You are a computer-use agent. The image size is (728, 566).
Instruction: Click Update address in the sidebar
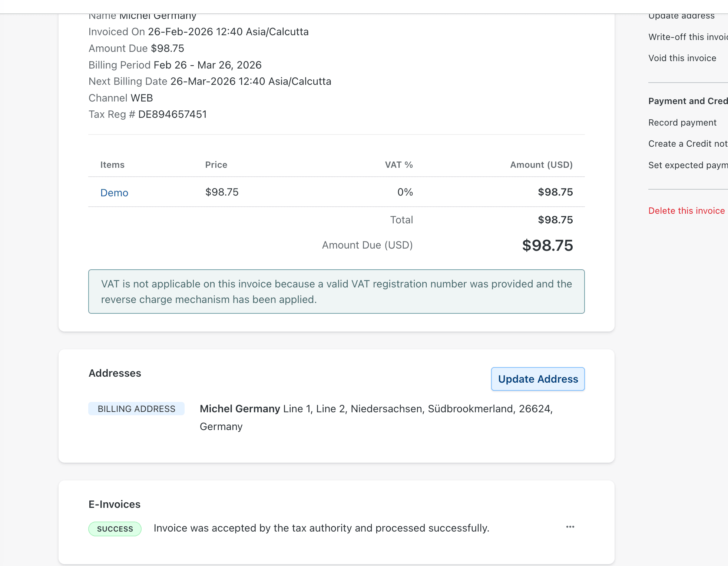point(681,16)
